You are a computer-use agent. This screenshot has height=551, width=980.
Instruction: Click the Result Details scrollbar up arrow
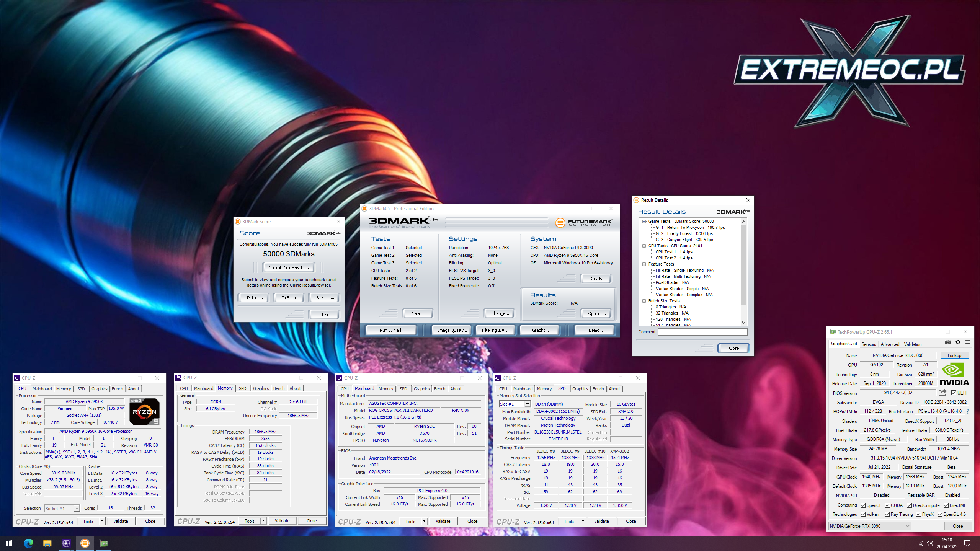click(x=743, y=222)
